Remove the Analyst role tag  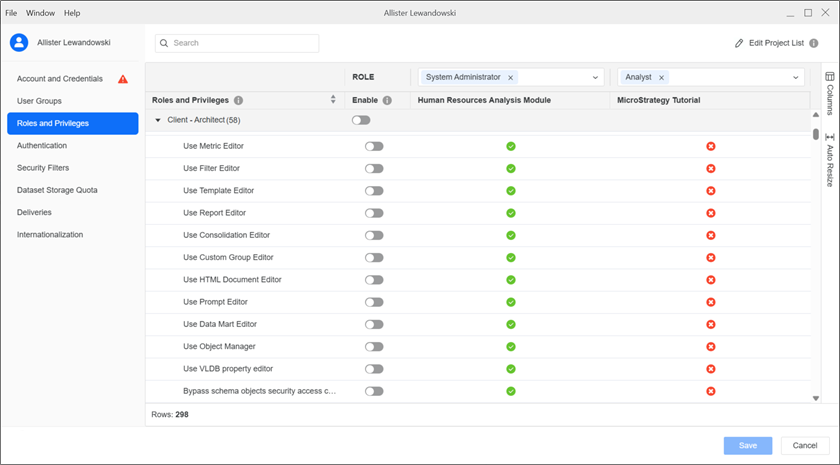[662, 77]
